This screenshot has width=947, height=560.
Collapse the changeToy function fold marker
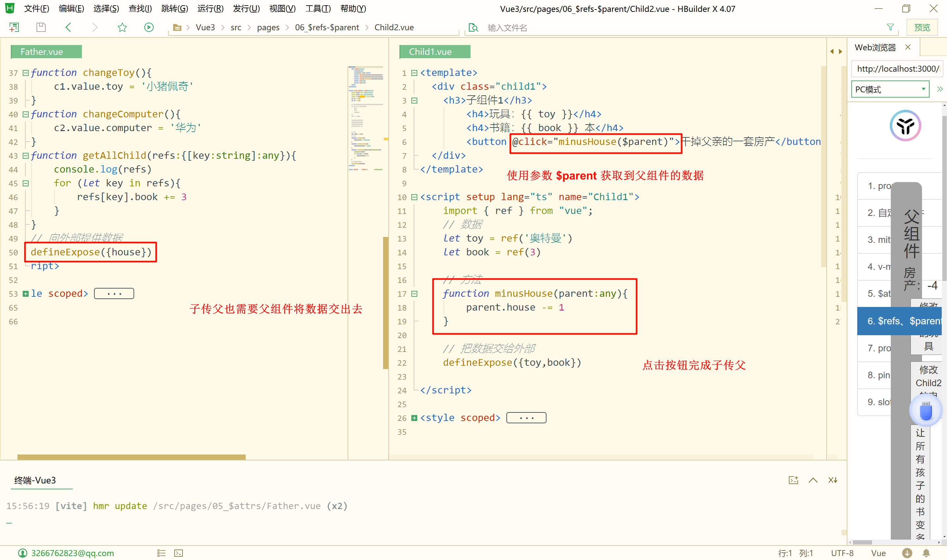(x=25, y=73)
